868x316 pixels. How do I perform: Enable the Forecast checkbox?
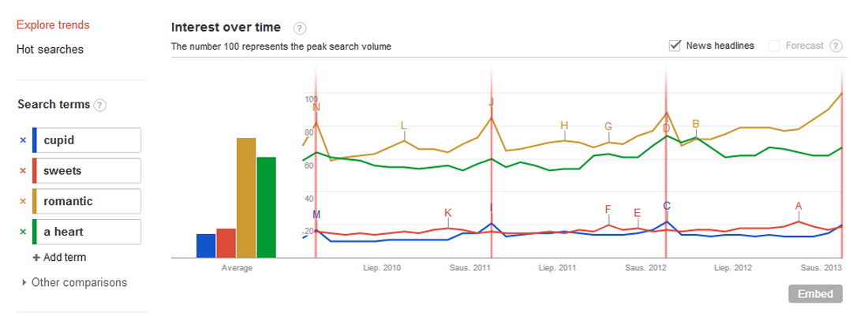(x=774, y=46)
